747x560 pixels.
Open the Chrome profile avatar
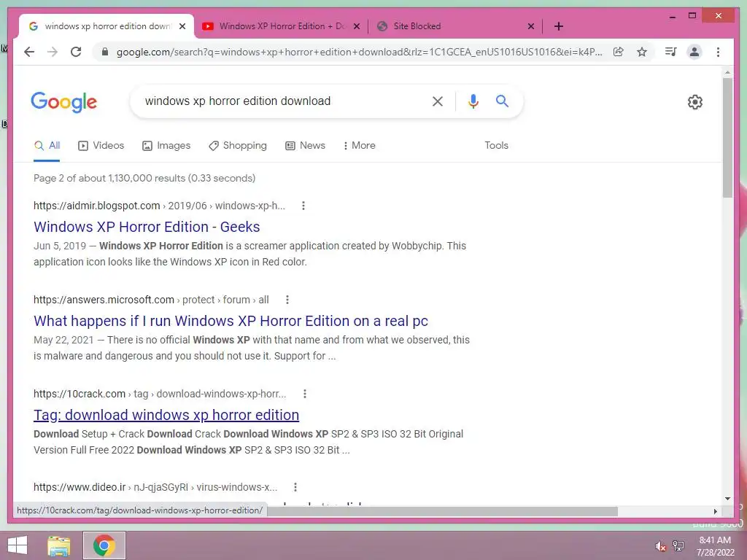(x=694, y=52)
